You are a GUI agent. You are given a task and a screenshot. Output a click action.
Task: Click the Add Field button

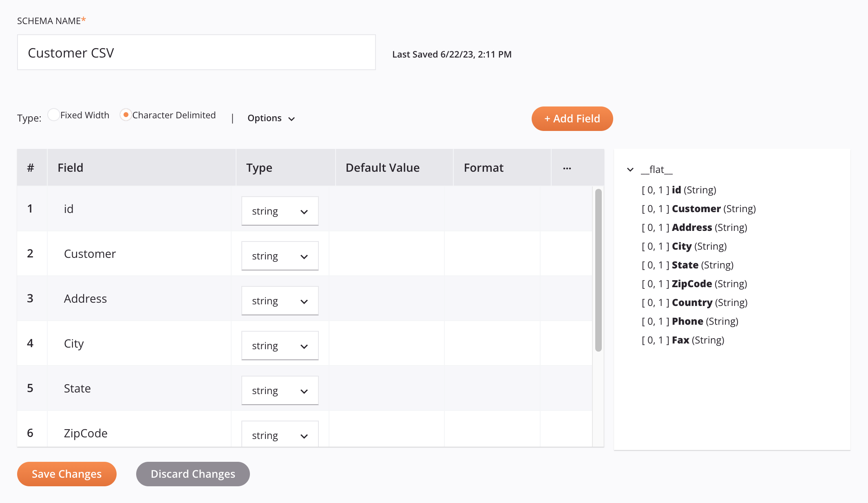[x=572, y=119]
